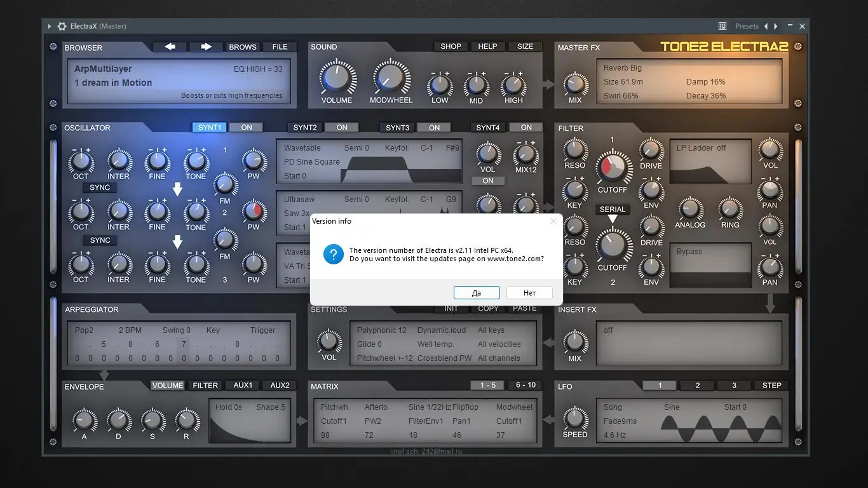Open the LFO STEP tab
This screenshot has width=868, height=488.
click(771, 386)
